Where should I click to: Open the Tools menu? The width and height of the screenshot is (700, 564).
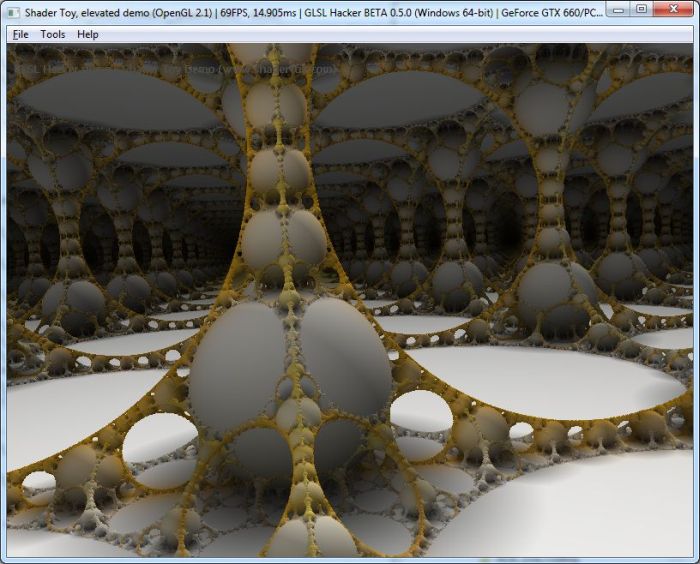click(x=53, y=34)
